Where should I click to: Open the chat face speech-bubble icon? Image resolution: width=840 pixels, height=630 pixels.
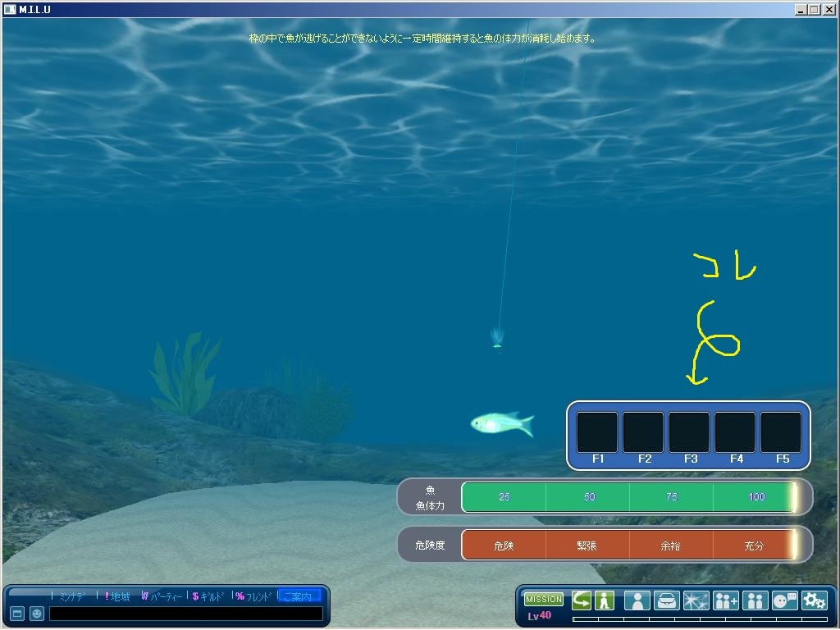pyautogui.click(x=785, y=600)
